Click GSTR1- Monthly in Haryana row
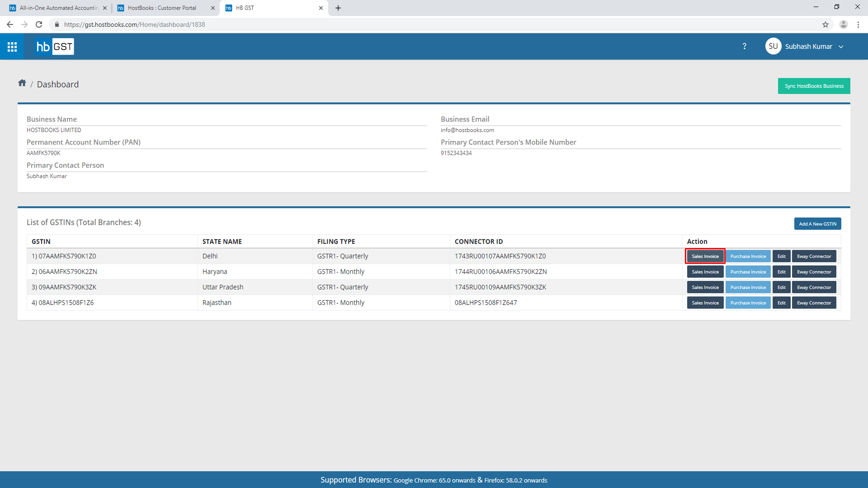This screenshot has width=868, height=488. pos(340,272)
